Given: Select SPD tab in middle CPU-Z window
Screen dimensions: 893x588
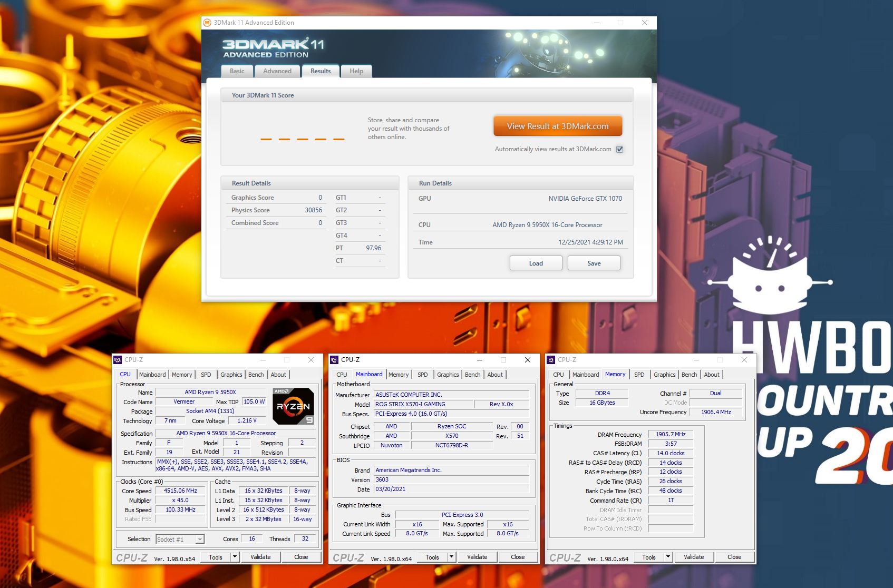Looking at the screenshot, I should 423,375.
